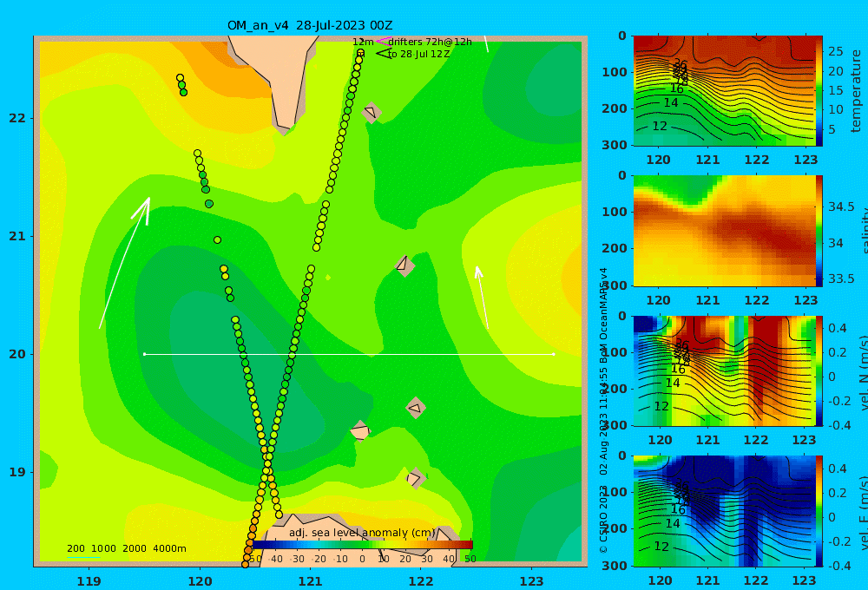
Task: Click the '12' contour label in vel. E panel
Action: (x=661, y=547)
